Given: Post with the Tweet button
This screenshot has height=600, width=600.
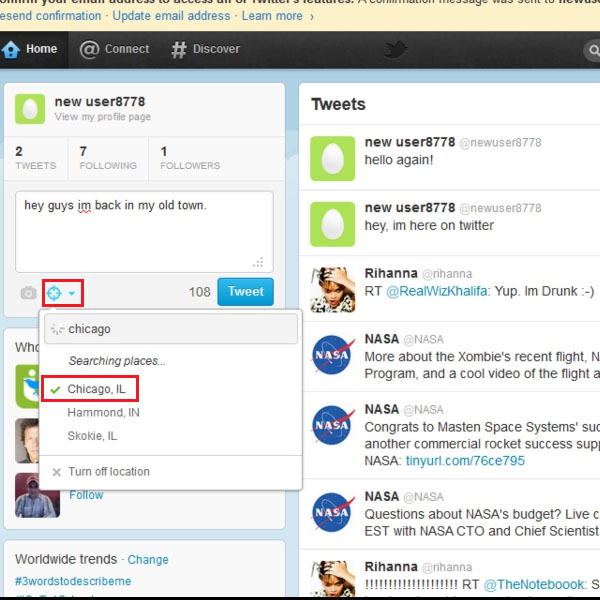Looking at the screenshot, I should (x=245, y=292).
